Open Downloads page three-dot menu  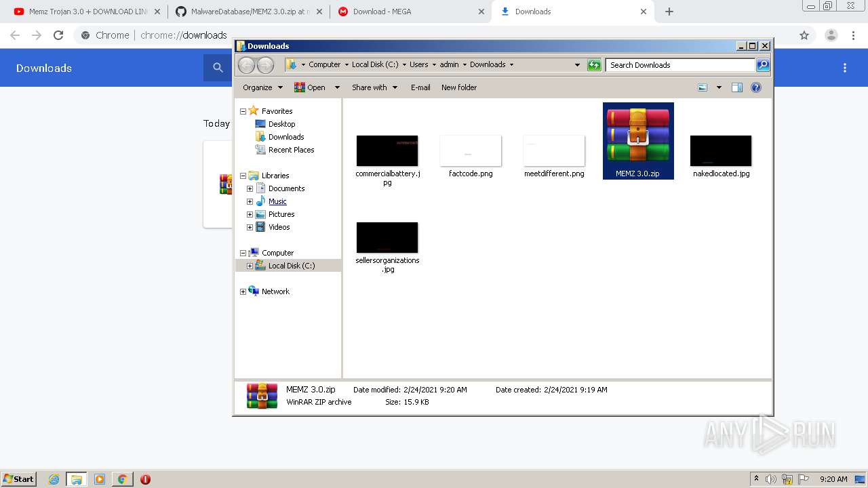(x=845, y=68)
